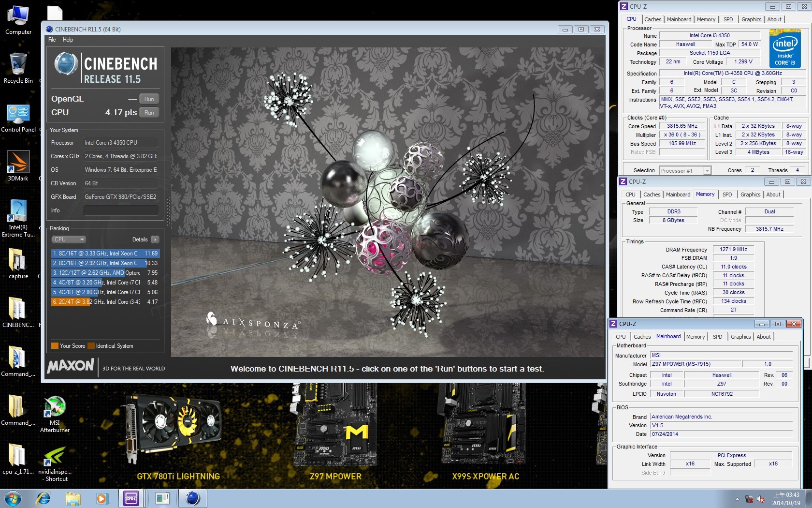Click the Core Speed value 3815.65 MHz

click(682, 126)
